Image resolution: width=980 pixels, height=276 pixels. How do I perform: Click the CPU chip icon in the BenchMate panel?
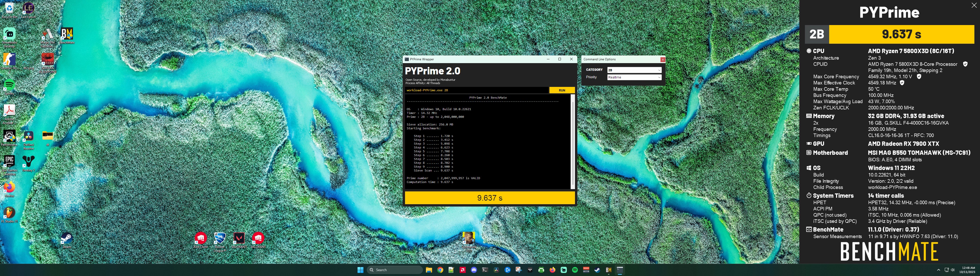[809, 51]
